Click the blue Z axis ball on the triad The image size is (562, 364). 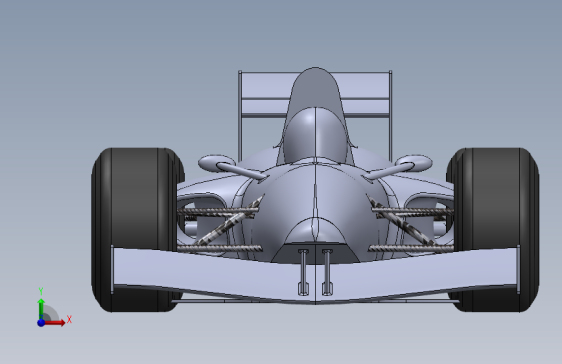click(x=41, y=323)
